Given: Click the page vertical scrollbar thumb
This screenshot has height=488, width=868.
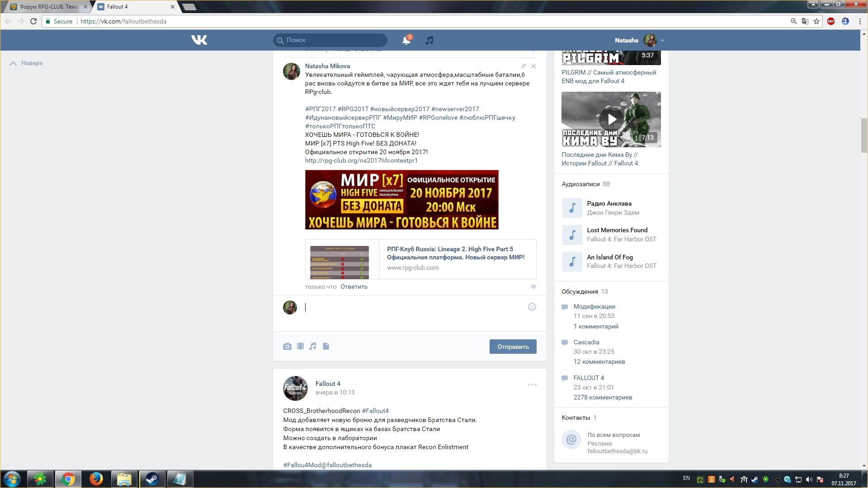Looking at the screenshot, I should [x=864, y=136].
